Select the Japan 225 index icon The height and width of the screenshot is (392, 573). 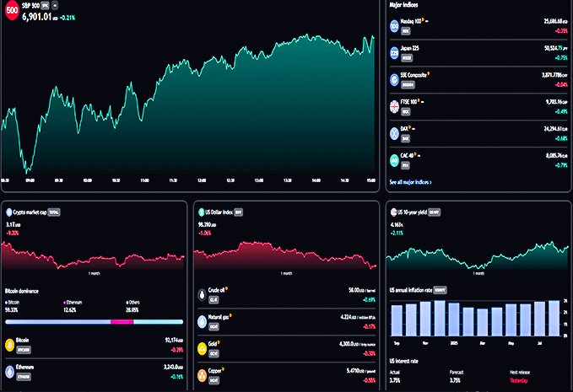coord(394,53)
